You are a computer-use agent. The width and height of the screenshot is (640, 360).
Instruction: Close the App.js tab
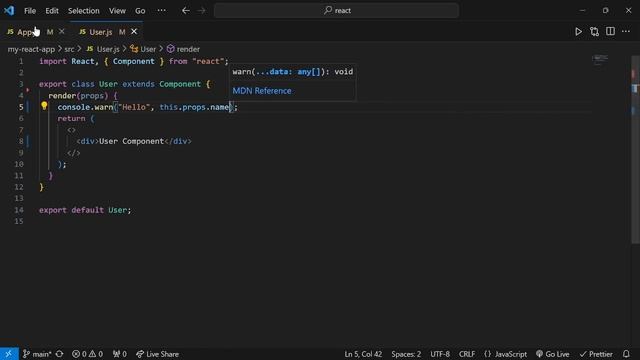(62, 31)
